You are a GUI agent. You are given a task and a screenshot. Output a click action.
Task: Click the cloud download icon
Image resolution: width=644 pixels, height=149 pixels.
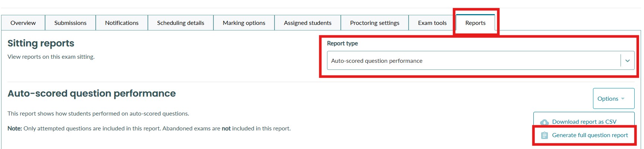point(544,122)
